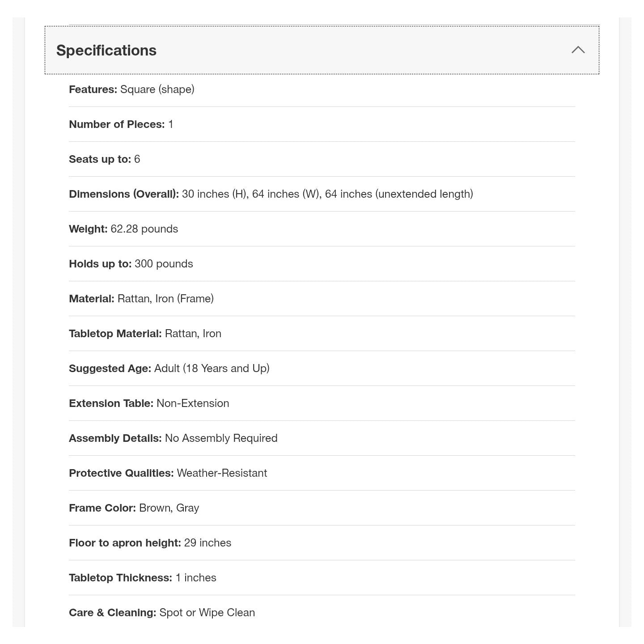Click the Tabletop Material row
Screen dimensions: 644x644
tap(322, 334)
